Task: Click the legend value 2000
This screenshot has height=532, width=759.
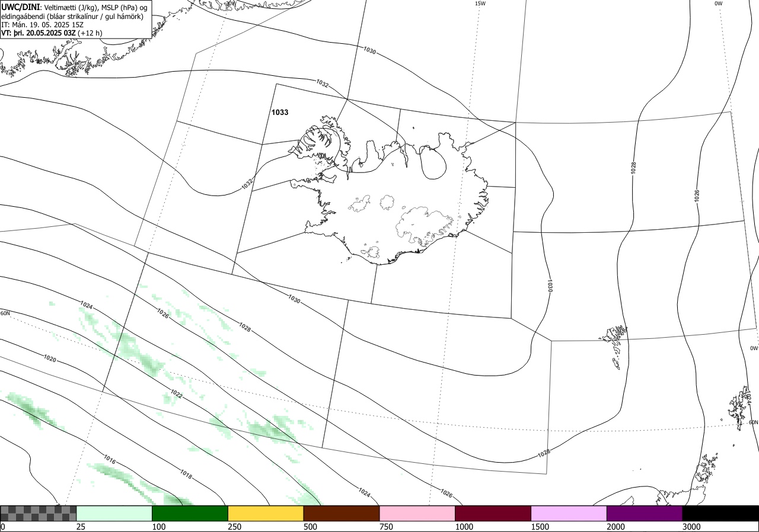Action: (x=616, y=527)
